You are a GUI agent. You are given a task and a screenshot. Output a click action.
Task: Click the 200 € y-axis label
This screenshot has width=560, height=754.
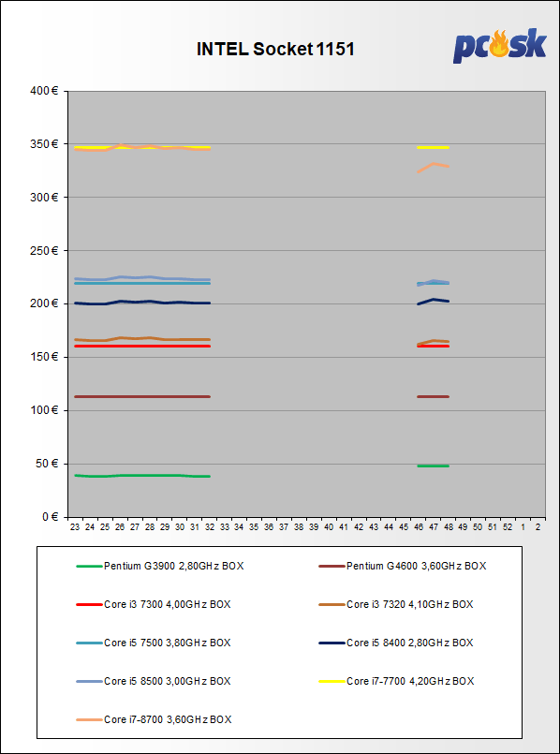[45, 303]
